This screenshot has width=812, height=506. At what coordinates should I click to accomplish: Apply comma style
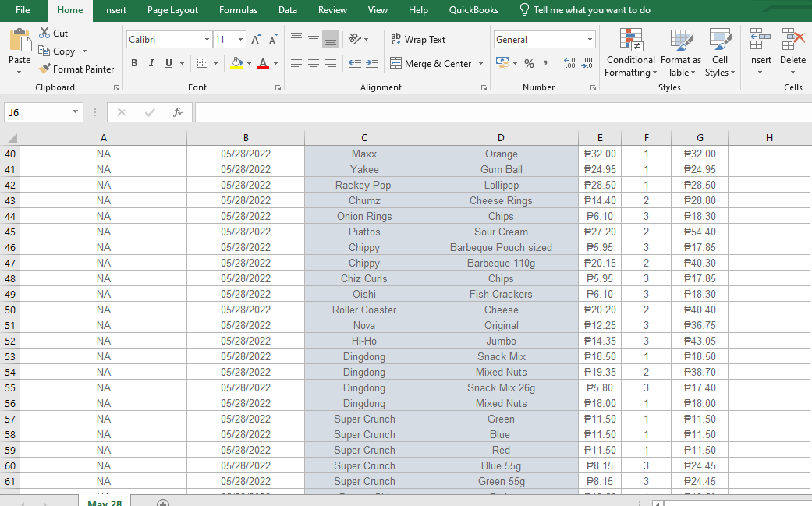(545, 64)
